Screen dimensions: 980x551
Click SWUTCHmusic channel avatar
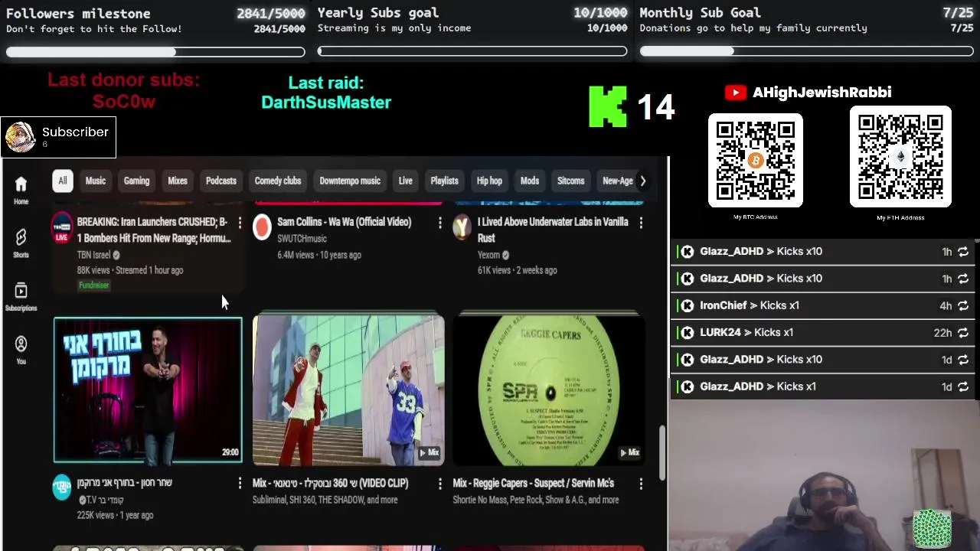pyautogui.click(x=262, y=227)
